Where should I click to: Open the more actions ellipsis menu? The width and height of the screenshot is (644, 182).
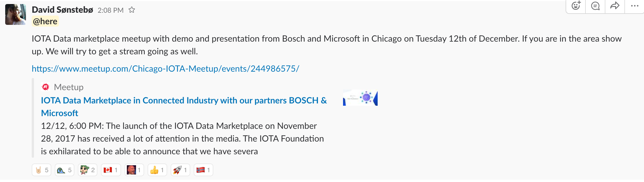634,6
